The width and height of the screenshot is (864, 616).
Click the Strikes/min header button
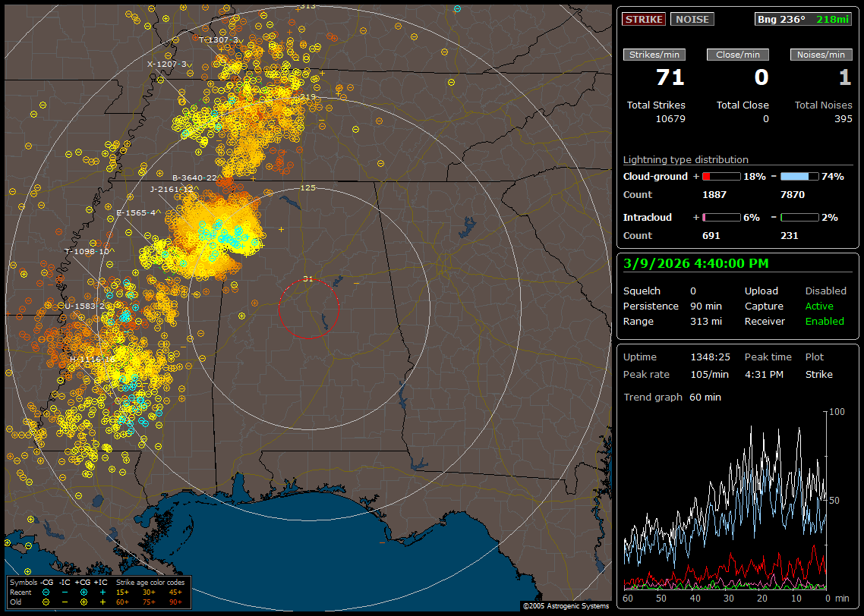coord(654,55)
